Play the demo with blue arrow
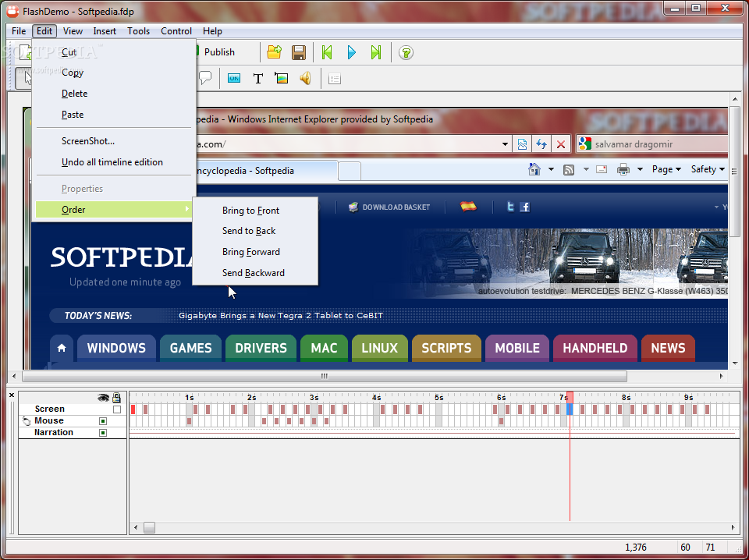This screenshot has width=749, height=560. [352, 52]
